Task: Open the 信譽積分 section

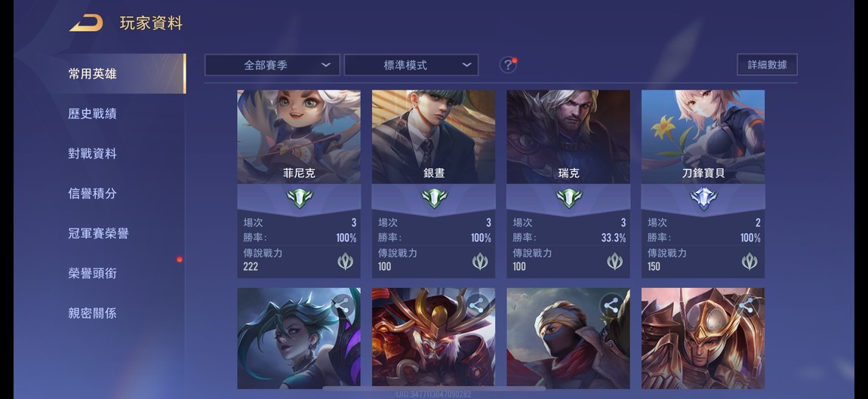Action: [x=92, y=193]
